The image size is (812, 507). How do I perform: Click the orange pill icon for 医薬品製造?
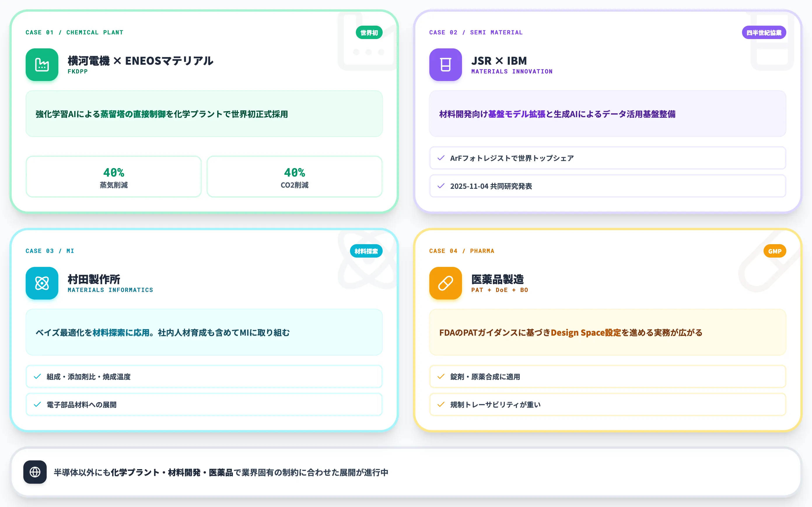(446, 283)
